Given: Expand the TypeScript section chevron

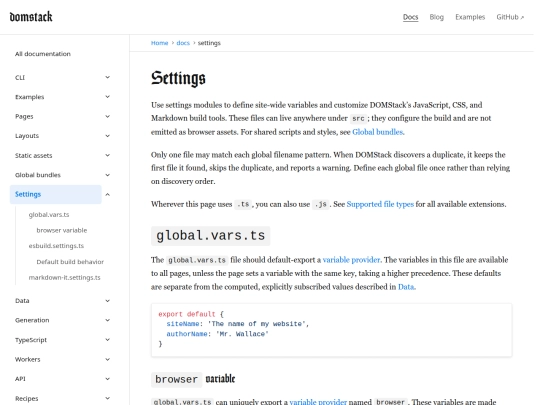Looking at the screenshot, I should click(107, 340).
